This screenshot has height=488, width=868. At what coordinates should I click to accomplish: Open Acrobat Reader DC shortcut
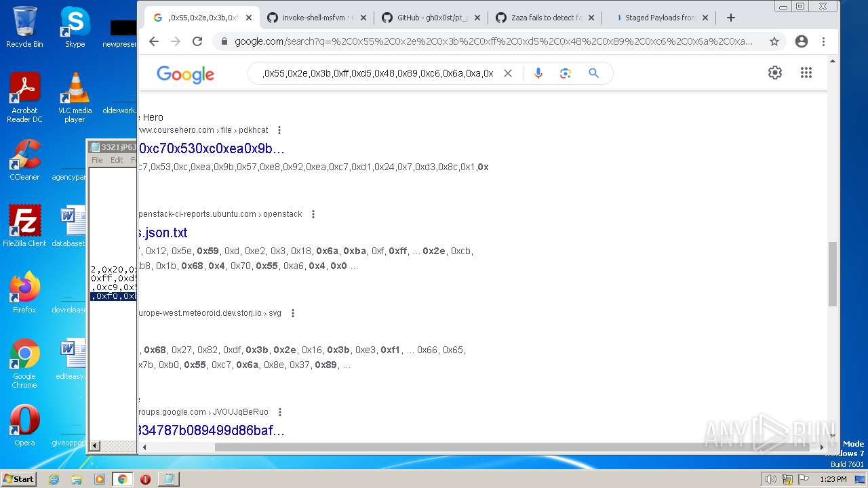click(x=24, y=98)
